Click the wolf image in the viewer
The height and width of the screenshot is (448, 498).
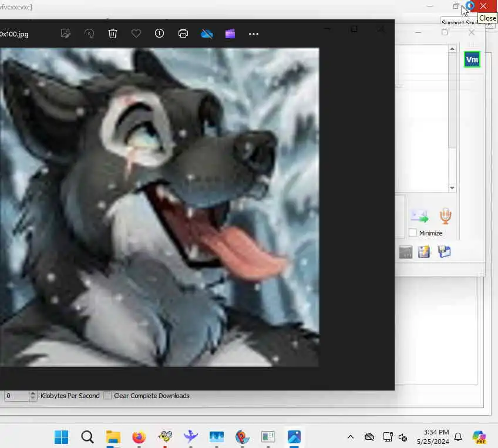click(x=159, y=207)
